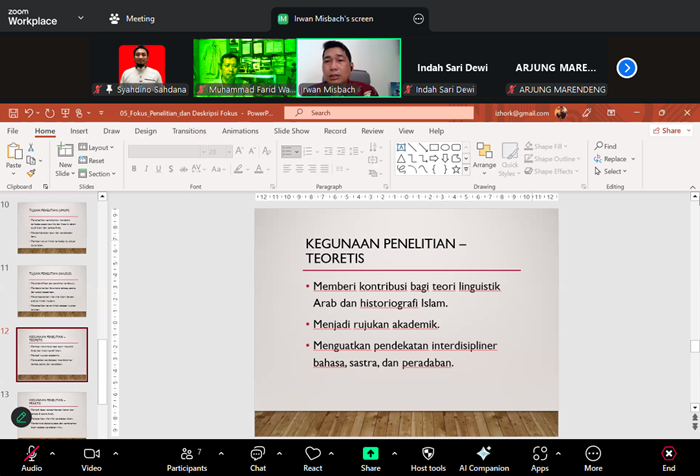Open the File menu
This screenshot has height=476, width=700.
tap(12, 131)
